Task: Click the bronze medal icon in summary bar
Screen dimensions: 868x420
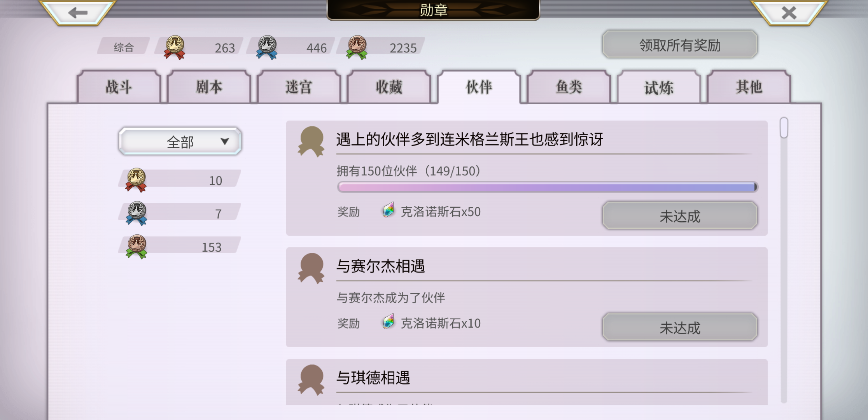Action: (357, 47)
